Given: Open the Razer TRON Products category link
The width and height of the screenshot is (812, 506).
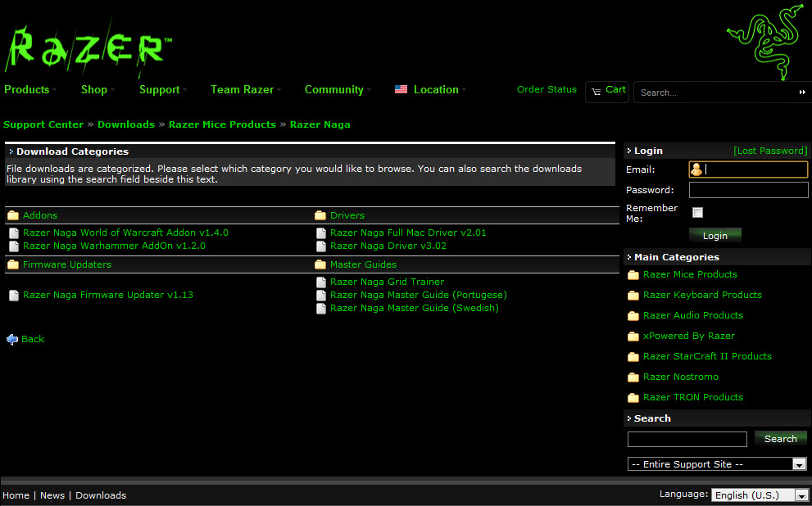Looking at the screenshot, I should [x=693, y=397].
